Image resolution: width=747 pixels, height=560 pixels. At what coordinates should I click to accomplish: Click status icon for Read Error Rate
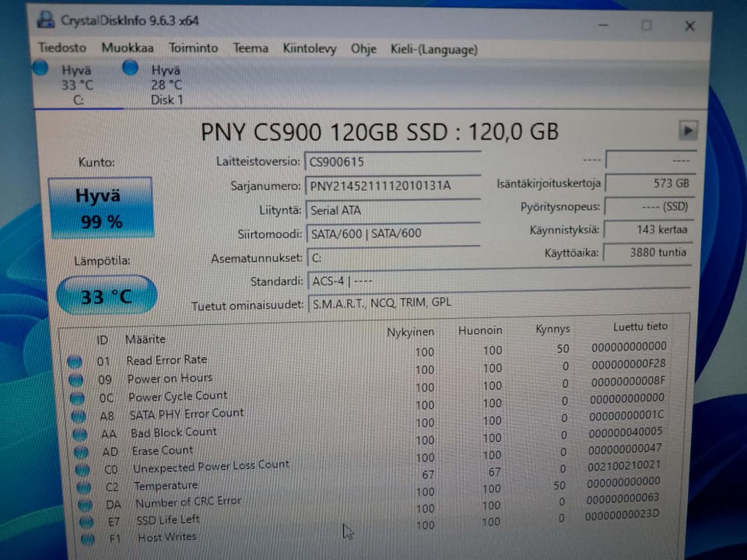tap(75, 362)
